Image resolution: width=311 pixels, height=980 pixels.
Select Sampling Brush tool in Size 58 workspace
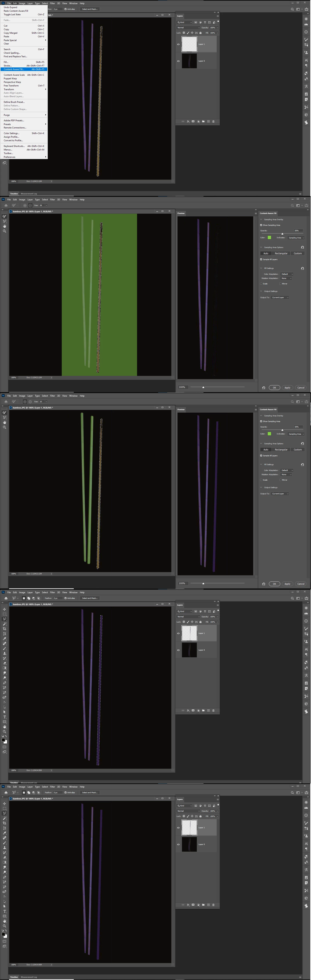[5, 216]
